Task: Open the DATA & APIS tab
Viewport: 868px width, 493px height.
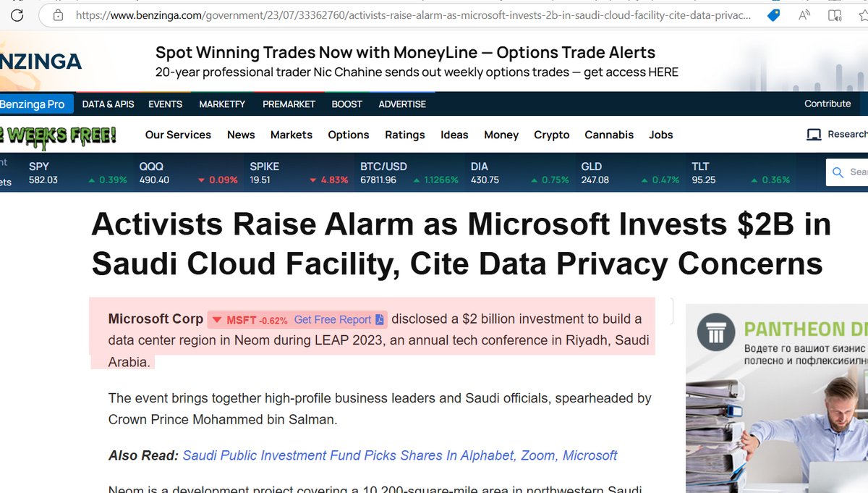Action: coord(108,104)
